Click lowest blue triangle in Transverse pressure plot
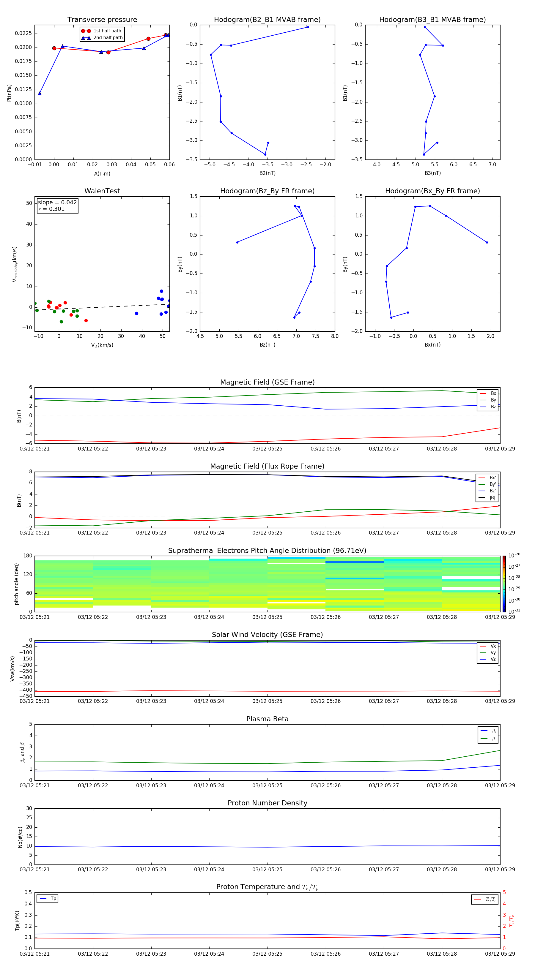The image size is (535, 980). (x=40, y=93)
